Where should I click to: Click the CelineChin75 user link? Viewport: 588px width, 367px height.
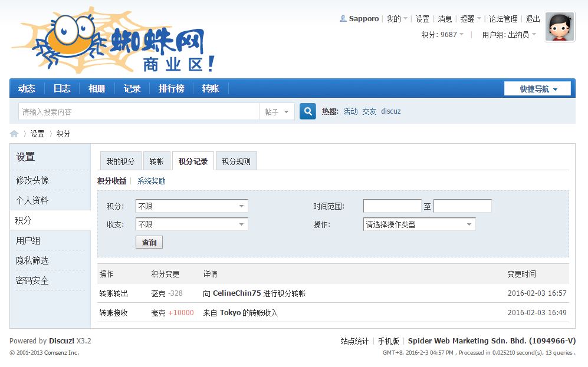coord(236,293)
